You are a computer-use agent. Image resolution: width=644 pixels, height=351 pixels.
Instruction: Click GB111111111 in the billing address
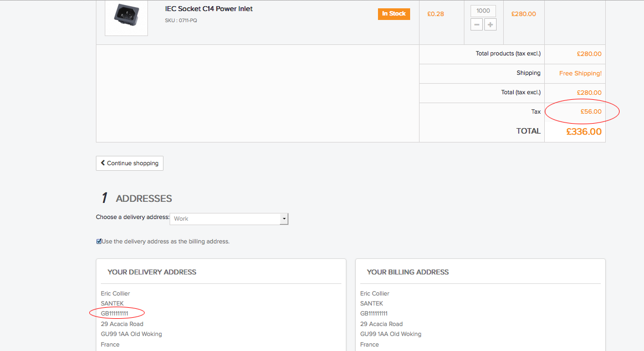[x=374, y=314]
